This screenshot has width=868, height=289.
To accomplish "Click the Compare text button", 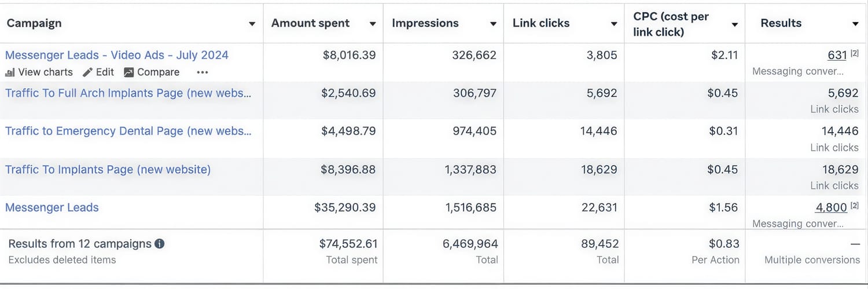I will click(159, 72).
